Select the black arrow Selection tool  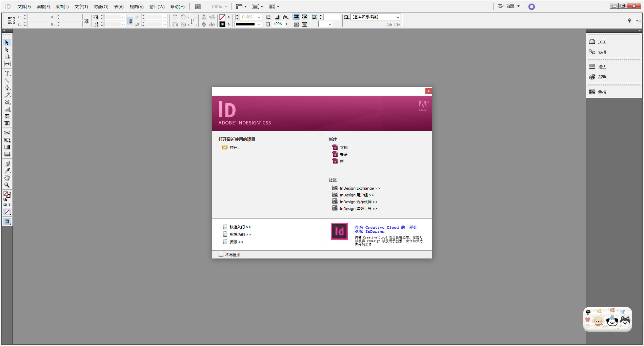coord(7,42)
